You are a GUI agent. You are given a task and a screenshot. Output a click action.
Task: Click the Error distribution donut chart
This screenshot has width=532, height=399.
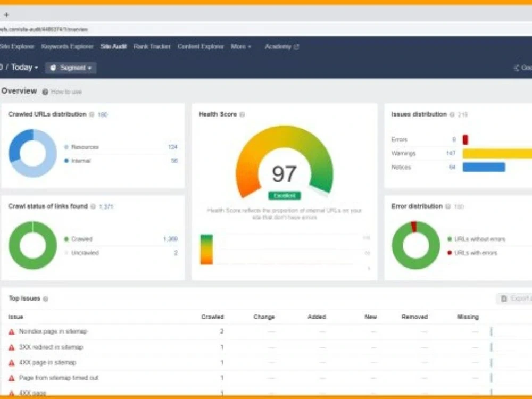click(415, 245)
